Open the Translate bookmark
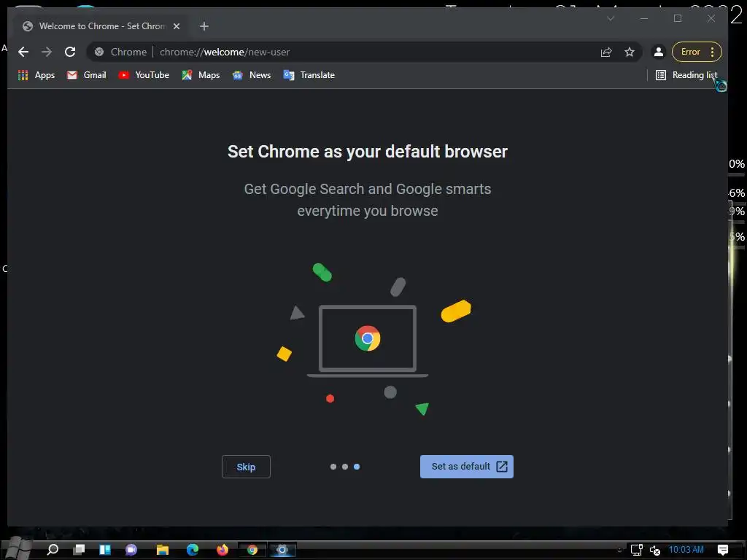The width and height of the screenshot is (747, 560). pos(309,75)
